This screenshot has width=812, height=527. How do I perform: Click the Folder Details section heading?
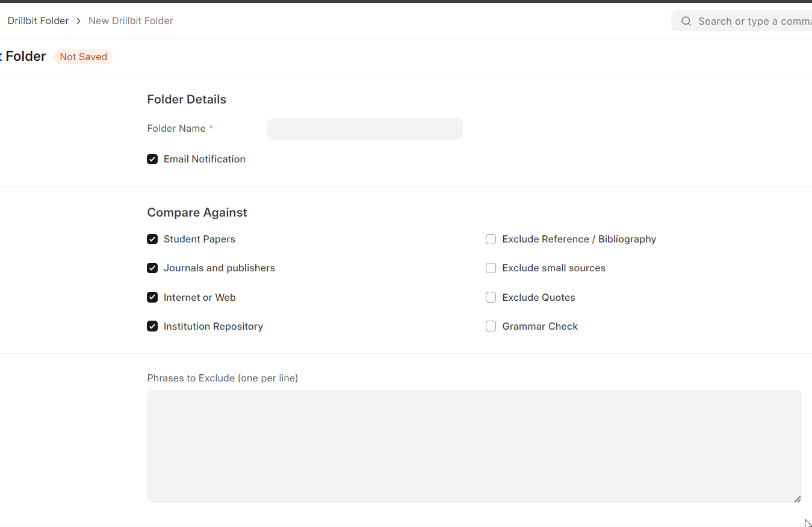[x=187, y=100]
